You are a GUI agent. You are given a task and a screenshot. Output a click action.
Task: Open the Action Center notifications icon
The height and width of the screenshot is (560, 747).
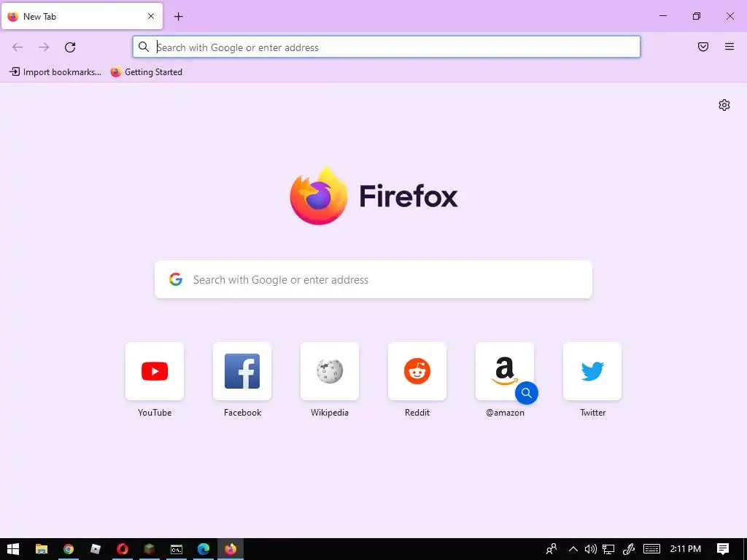(723, 549)
